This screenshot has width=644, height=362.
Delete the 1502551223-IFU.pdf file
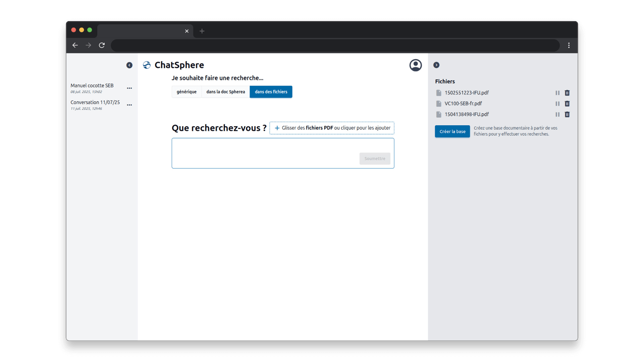567,93
